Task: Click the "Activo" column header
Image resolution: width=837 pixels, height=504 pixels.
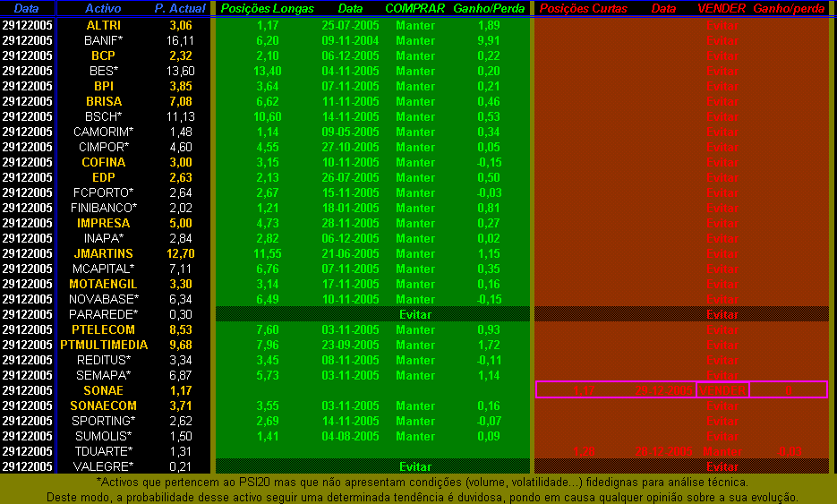Action: (x=103, y=8)
